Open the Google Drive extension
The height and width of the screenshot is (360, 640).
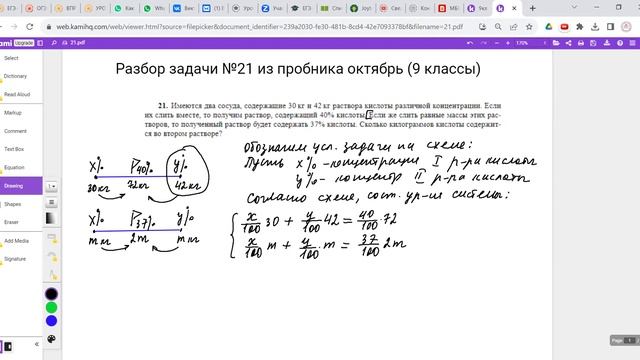tap(549, 27)
